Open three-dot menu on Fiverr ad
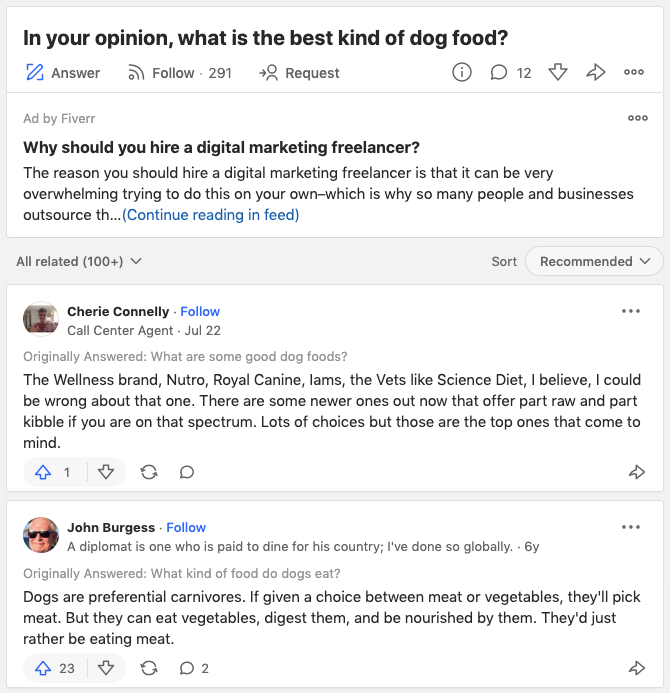 (x=637, y=118)
